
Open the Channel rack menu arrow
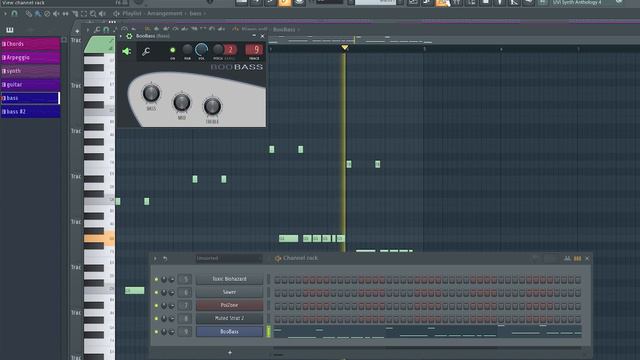coord(155,258)
